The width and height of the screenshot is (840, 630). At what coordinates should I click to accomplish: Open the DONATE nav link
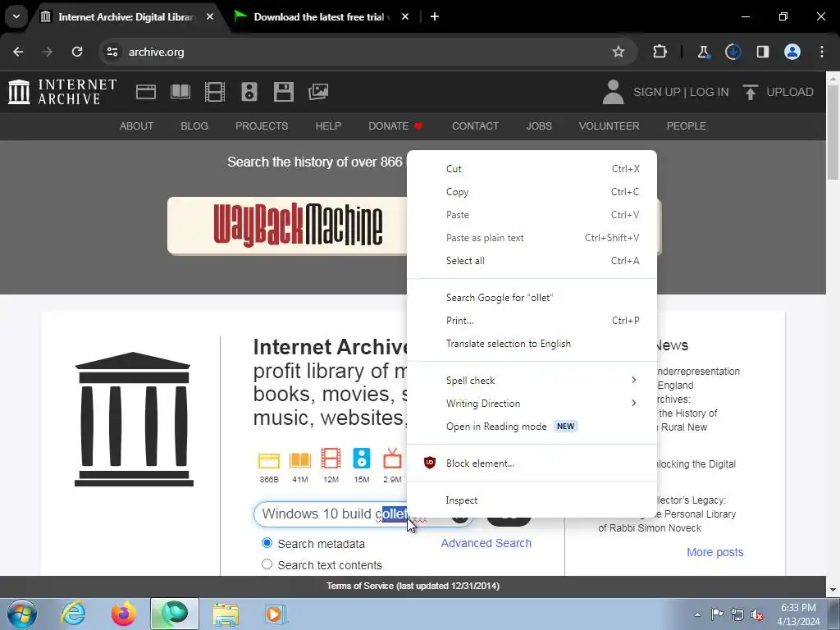(395, 126)
